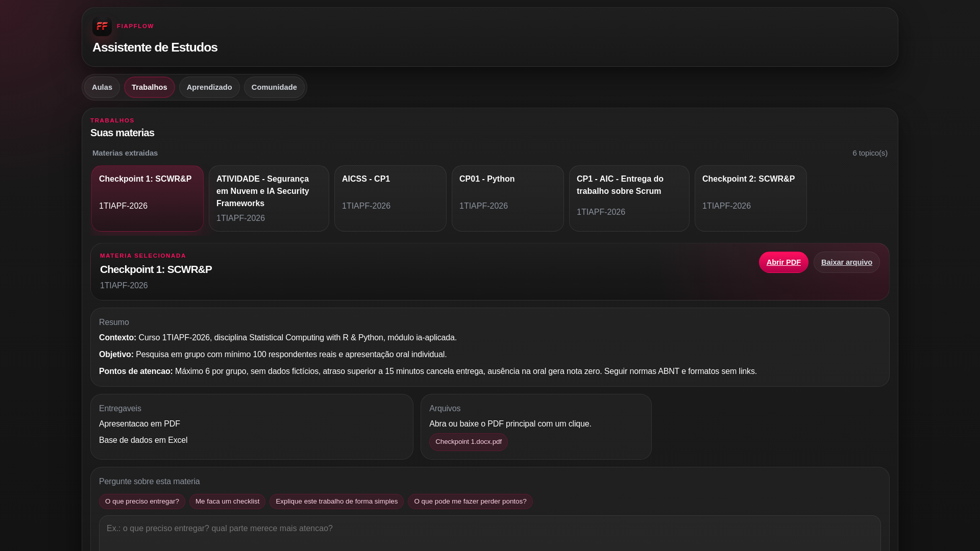Open the CP1 - AIC Scrum card
This screenshot has height=551, width=980.
coord(629,198)
